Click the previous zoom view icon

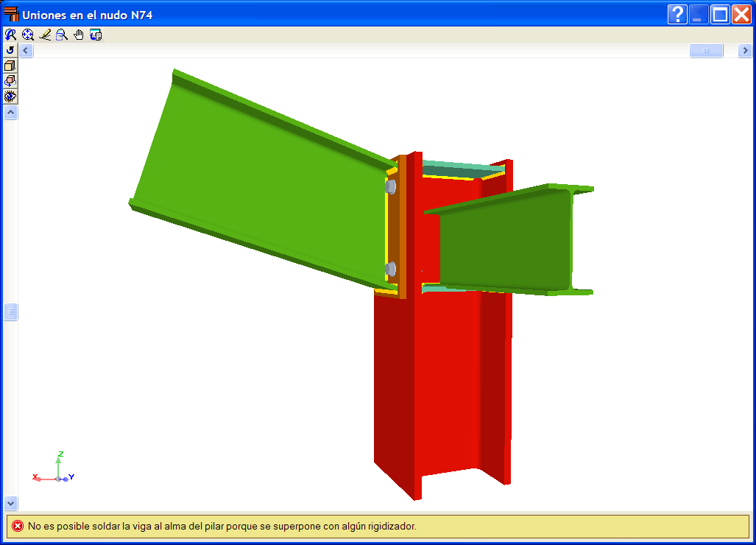point(10,35)
